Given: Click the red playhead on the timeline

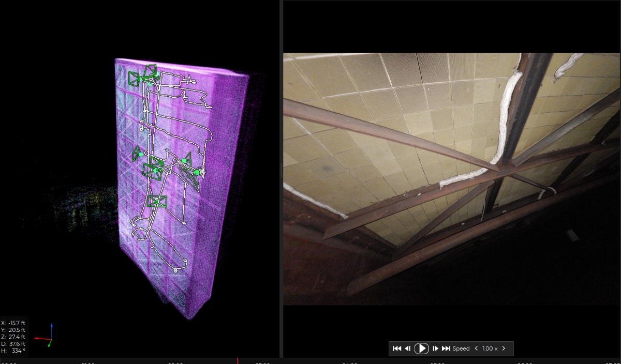Looking at the screenshot, I should (238, 360).
